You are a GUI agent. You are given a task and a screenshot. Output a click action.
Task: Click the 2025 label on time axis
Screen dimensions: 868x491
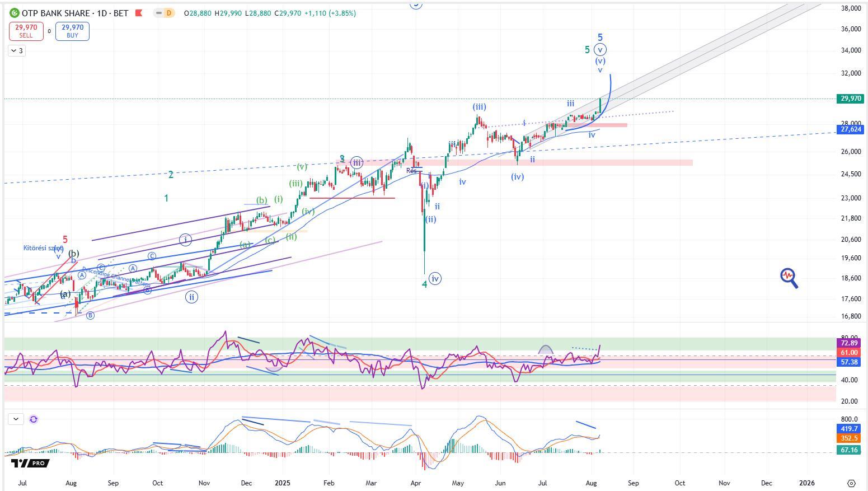click(283, 483)
